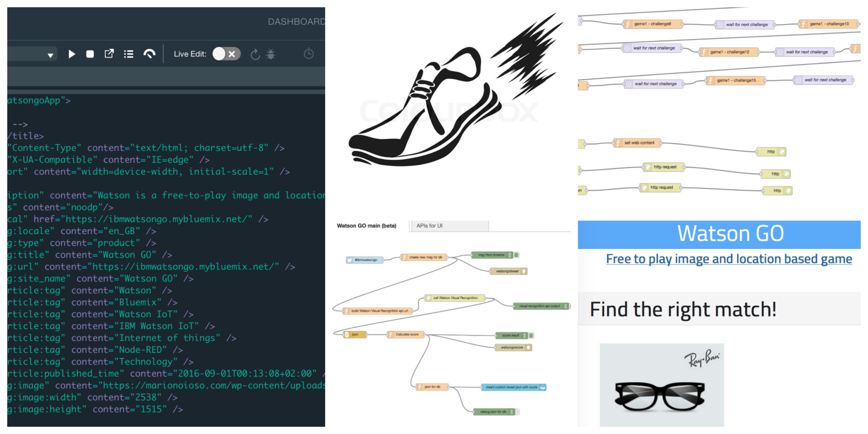Open the dropdown arrow left of Play
The image size is (868, 434).
coord(50,55)
